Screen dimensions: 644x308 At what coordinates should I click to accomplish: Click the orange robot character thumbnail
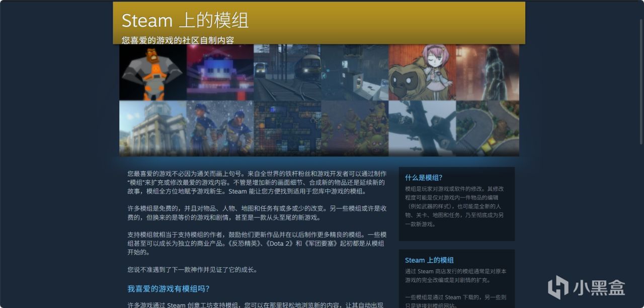coord(153,72)
